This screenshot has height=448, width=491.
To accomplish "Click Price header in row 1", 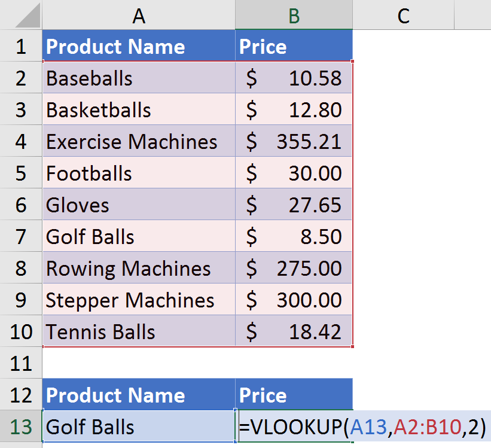I will (x=294, y=47).
